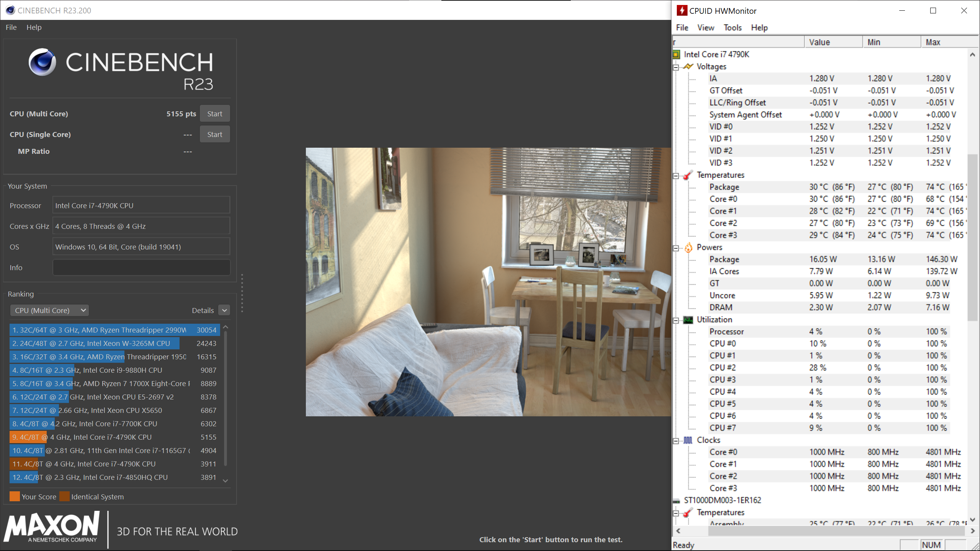This screenshot has width=980, height=551.
Task: Click the Value column header
Action: click(x=833, y=42)
